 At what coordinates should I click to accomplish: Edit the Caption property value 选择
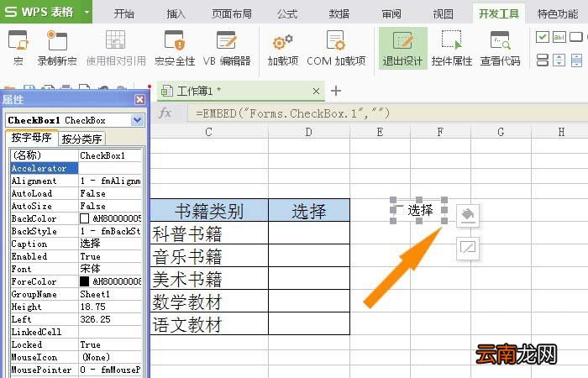110,244
